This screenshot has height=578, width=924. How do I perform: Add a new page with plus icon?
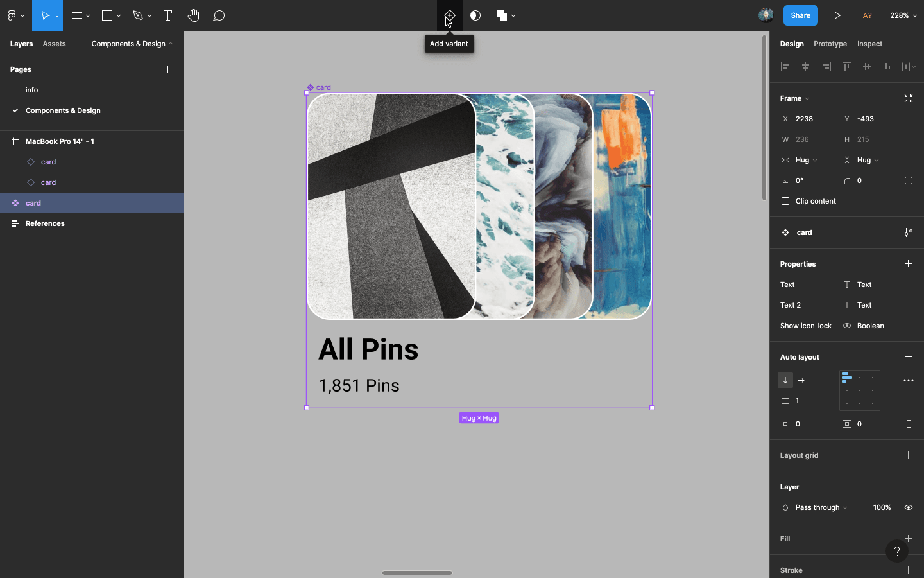(167, 69)
